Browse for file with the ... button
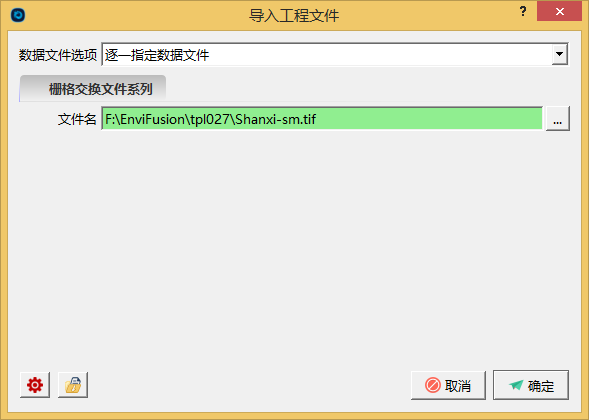This screenshot has width=589, height=420. (x=557, y=119)
